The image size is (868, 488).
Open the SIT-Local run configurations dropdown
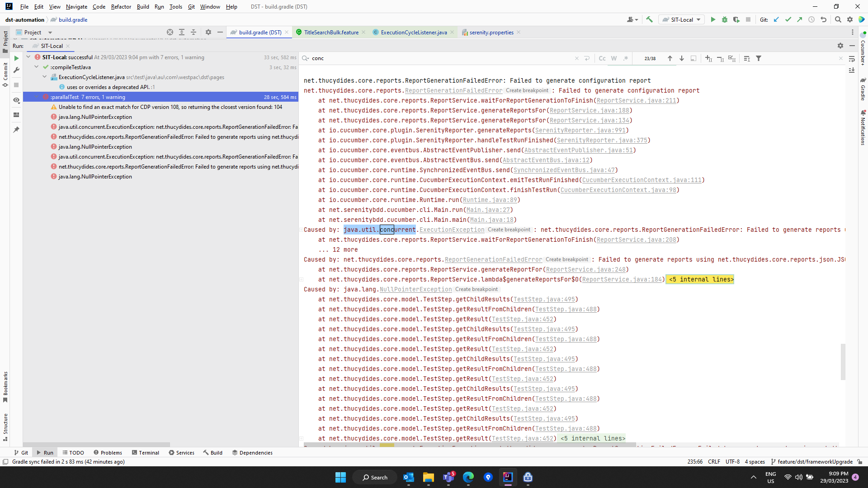[x=681, y=19]
